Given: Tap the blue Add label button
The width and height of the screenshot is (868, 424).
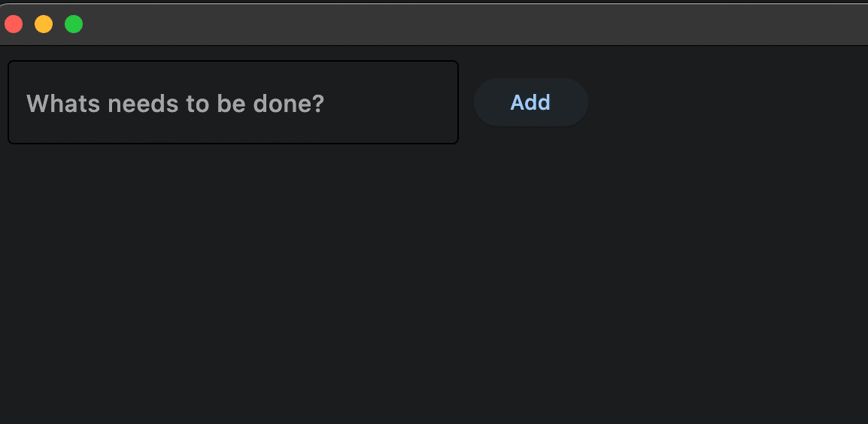Looking at the screenshot, I should point(530,102).
